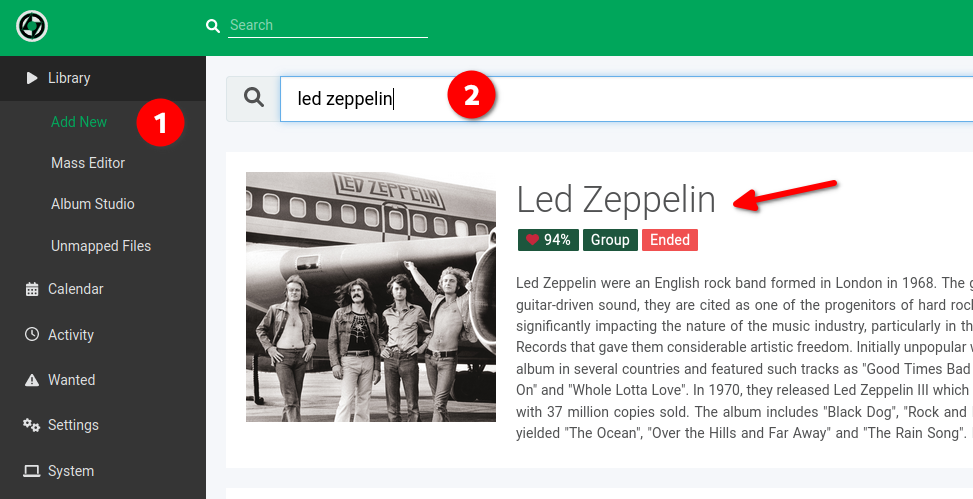The height and width of the screenshot is (499, 973).
Task: Open the Mass Editor page
Action: [x=88, y=163]
